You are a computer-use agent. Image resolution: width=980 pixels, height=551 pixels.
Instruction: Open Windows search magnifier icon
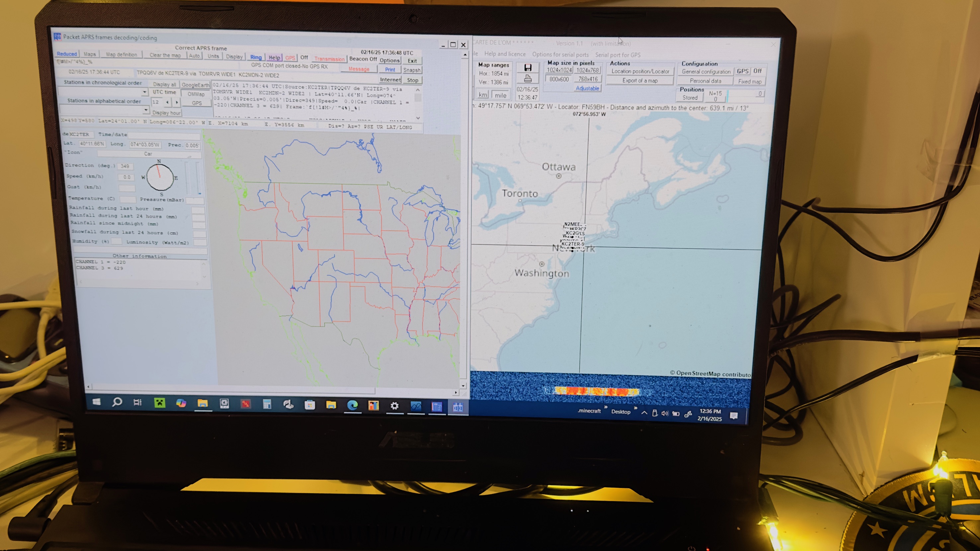tap(117, 402)
